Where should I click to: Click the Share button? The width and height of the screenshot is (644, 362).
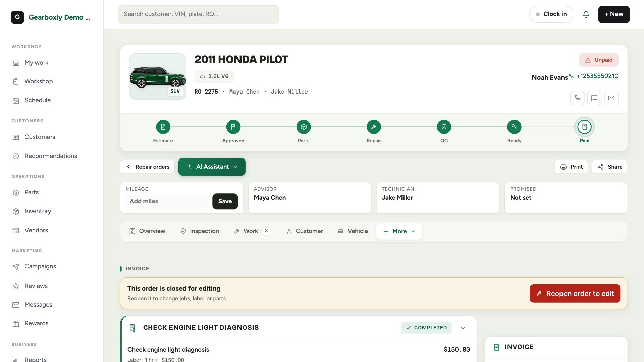pos(610,167)
